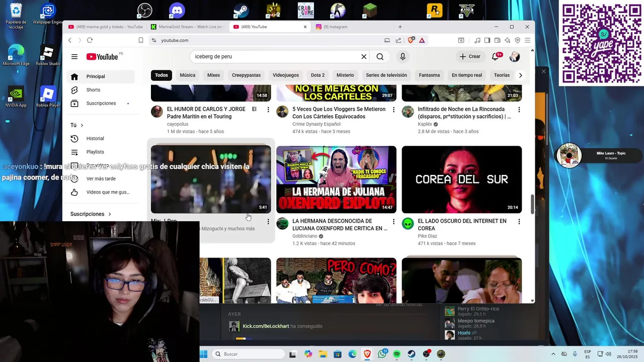Open options for EL LADO OSCURO DEL INTERNET video
This screenshot has height=362, width=644.
[519, 221]
